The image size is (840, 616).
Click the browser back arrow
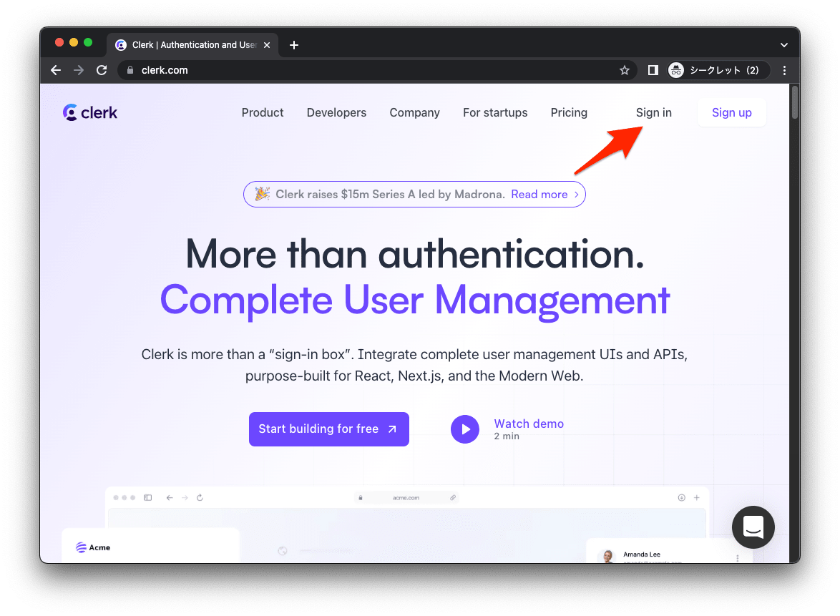56,70
